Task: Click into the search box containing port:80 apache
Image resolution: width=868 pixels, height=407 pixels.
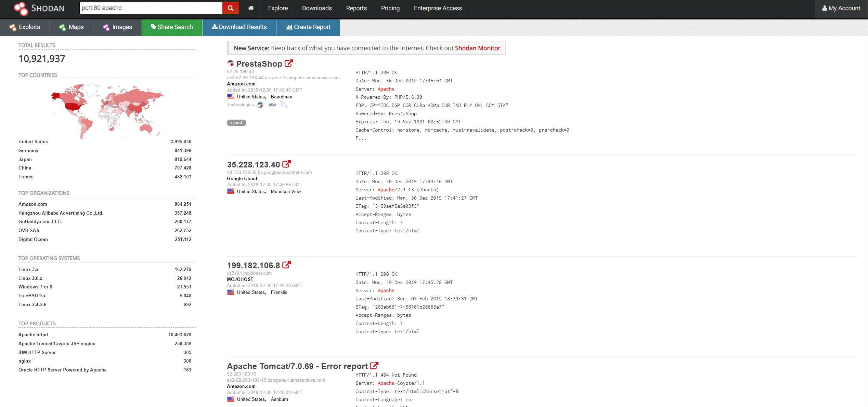Action: 151,8
